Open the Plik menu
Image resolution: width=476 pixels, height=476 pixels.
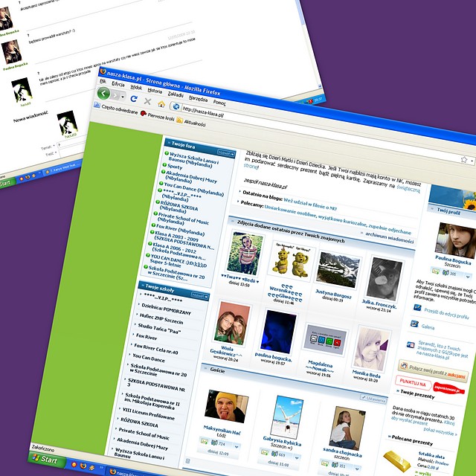coord(103,81)
